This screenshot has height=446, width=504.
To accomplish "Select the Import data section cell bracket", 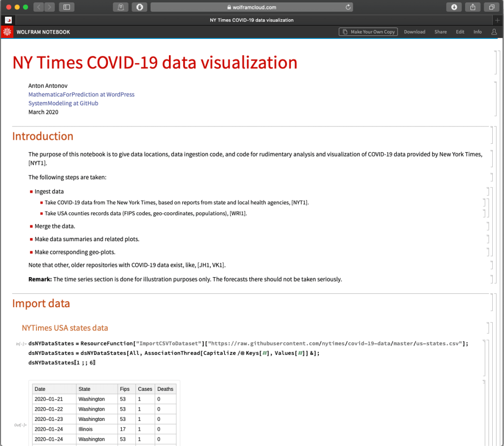I will tap(492, 302).
